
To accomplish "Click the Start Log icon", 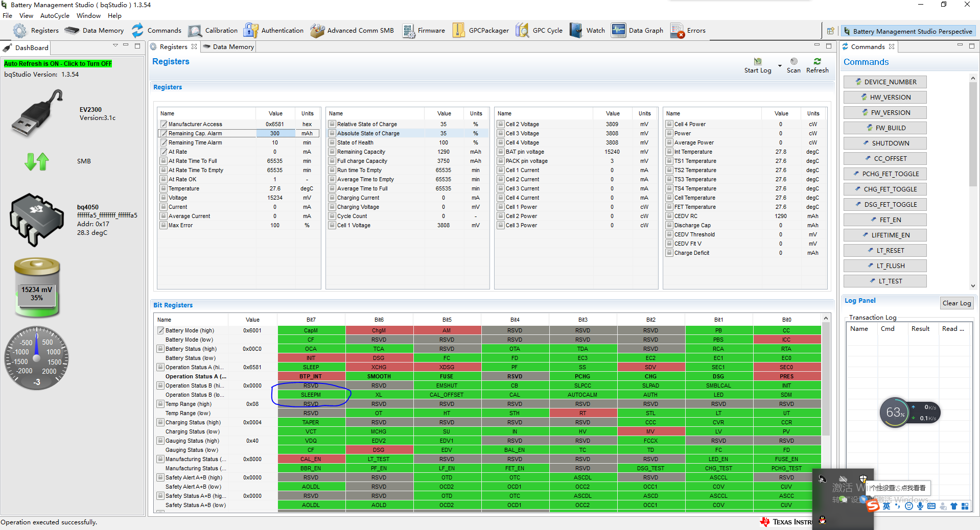I will (758, 62).
